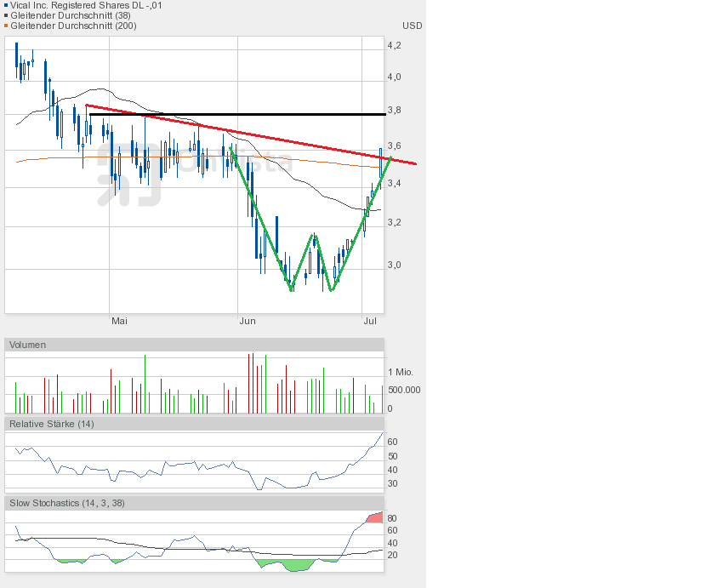The image size is (723, 588).
Task: Select the Gleitender Durchschnitt (200) legend label
Action: pyautogui.click(x=74, y=26)
